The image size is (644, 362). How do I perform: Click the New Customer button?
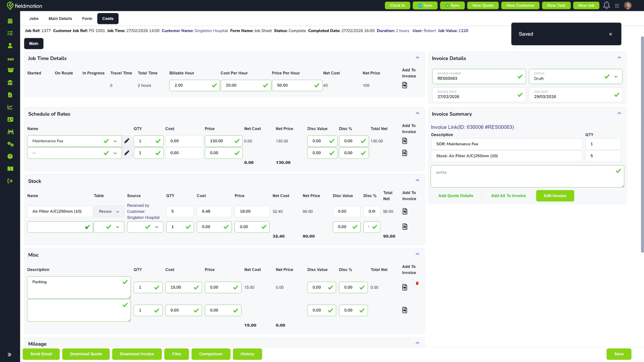tap(520, 5)
